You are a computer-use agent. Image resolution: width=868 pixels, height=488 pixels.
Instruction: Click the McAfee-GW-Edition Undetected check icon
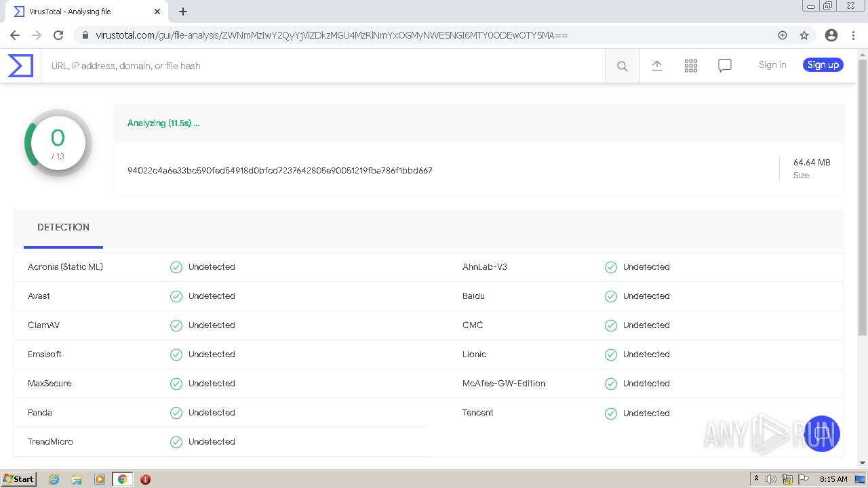(x=611, y=384)
